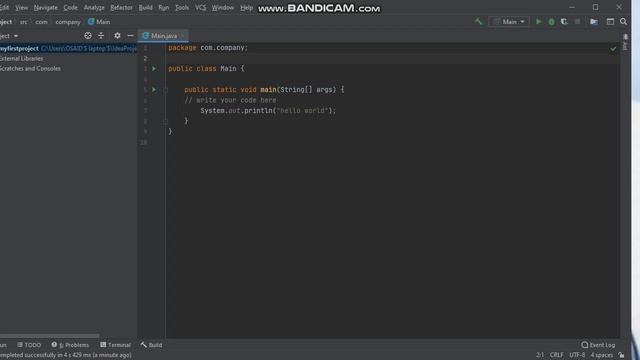Click the company breadcrumb
640x360 pixels.
68,22
